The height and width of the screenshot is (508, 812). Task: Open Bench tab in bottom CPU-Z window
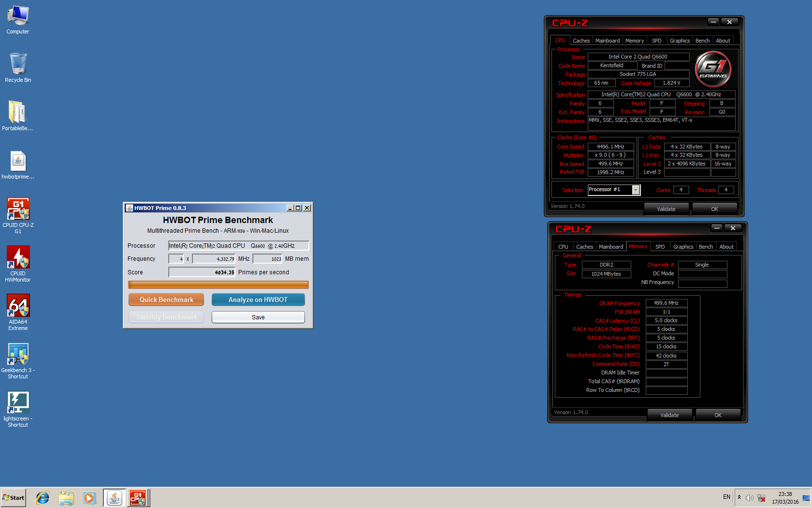(x=706, y=247)
